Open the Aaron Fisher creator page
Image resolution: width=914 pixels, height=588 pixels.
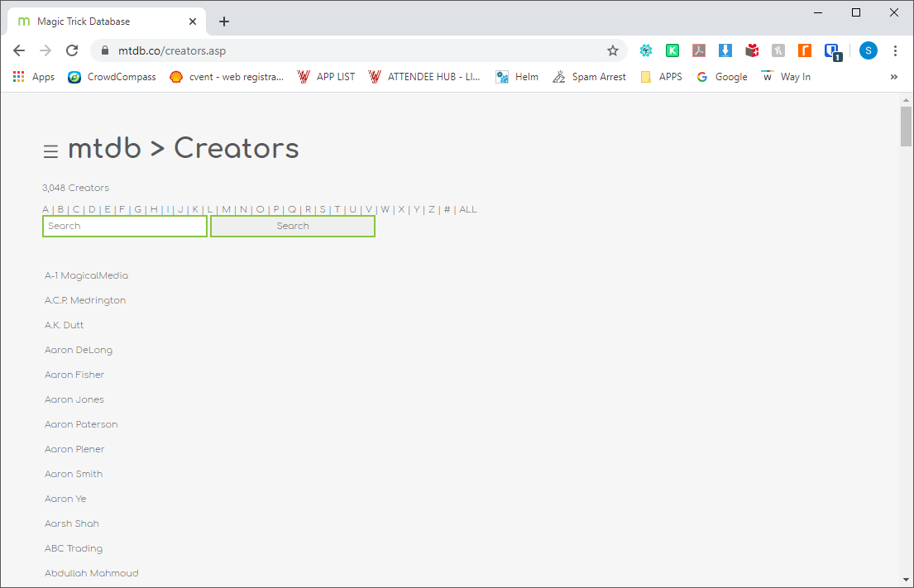tap(74, 375)
